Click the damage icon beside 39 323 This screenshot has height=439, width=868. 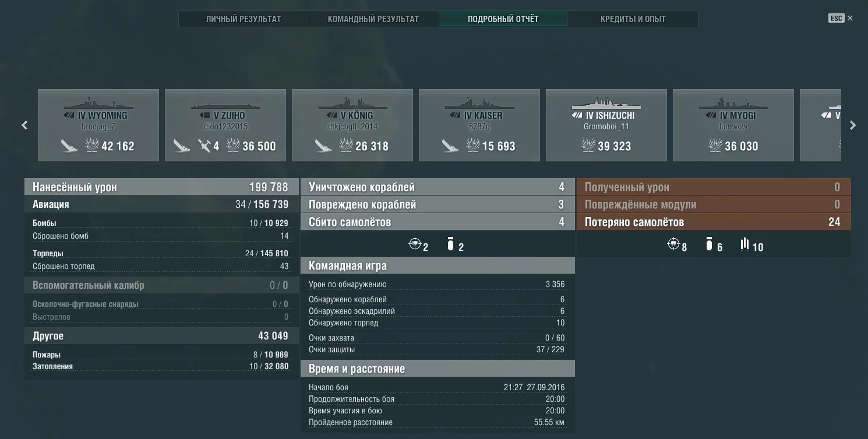pos(588,146)
